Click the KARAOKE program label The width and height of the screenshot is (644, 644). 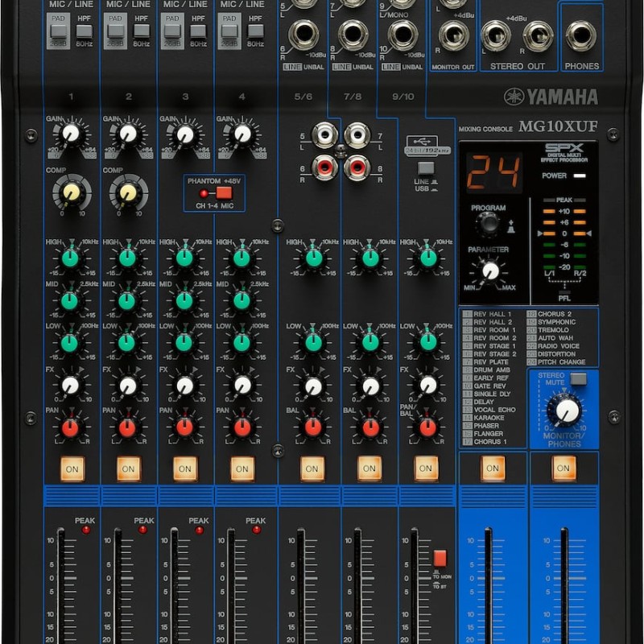[489, 418]
